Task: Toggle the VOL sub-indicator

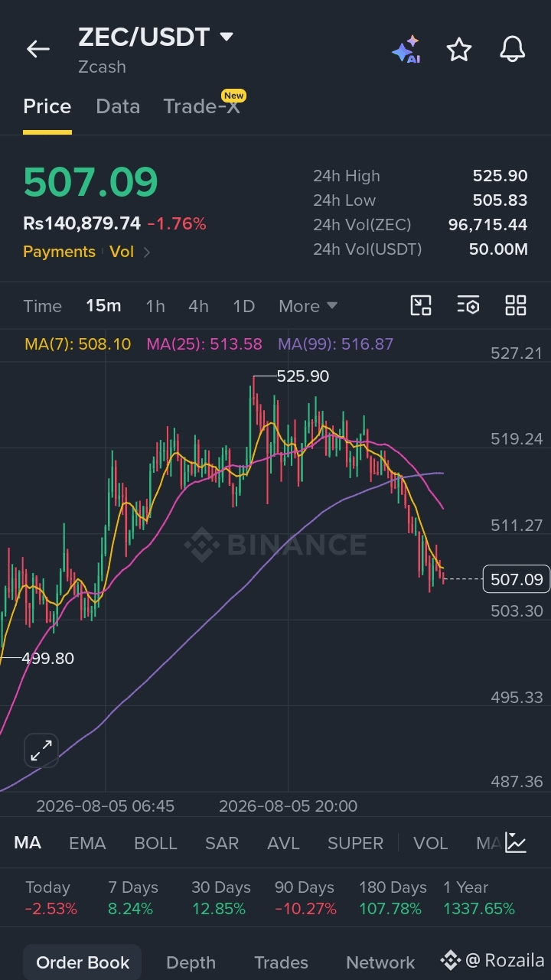Action: click(x=430, y=843)
